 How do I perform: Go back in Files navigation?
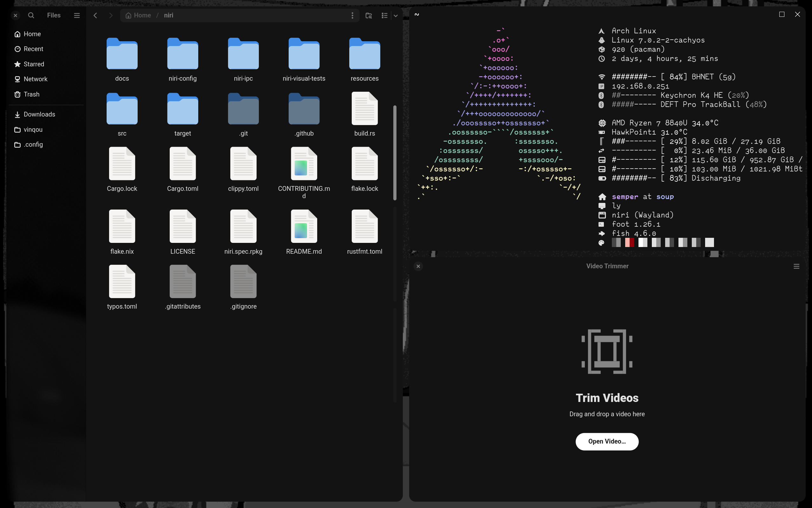click(95, 16)
